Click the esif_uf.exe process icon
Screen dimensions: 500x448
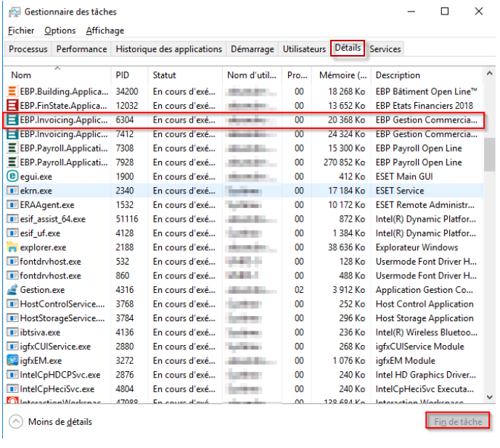pos(12,233)
